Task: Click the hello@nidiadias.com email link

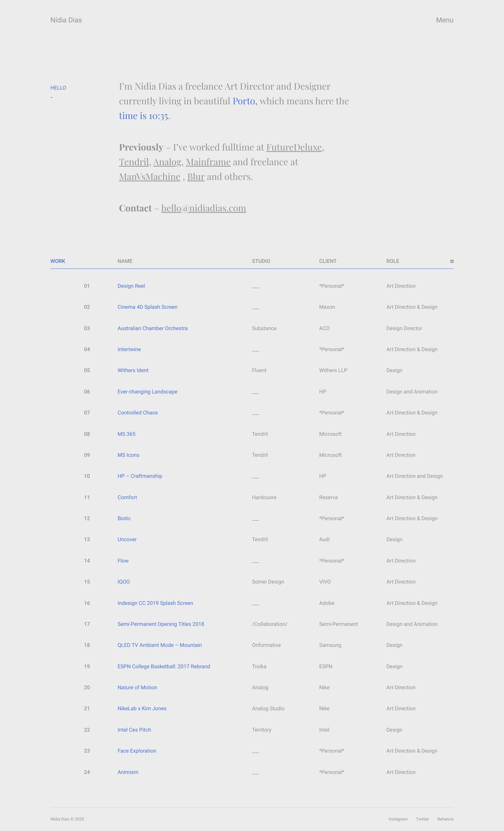Action: 203,208
